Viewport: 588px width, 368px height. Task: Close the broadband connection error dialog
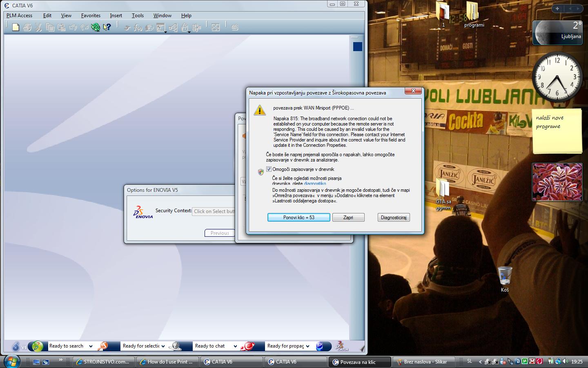(413, 91)
